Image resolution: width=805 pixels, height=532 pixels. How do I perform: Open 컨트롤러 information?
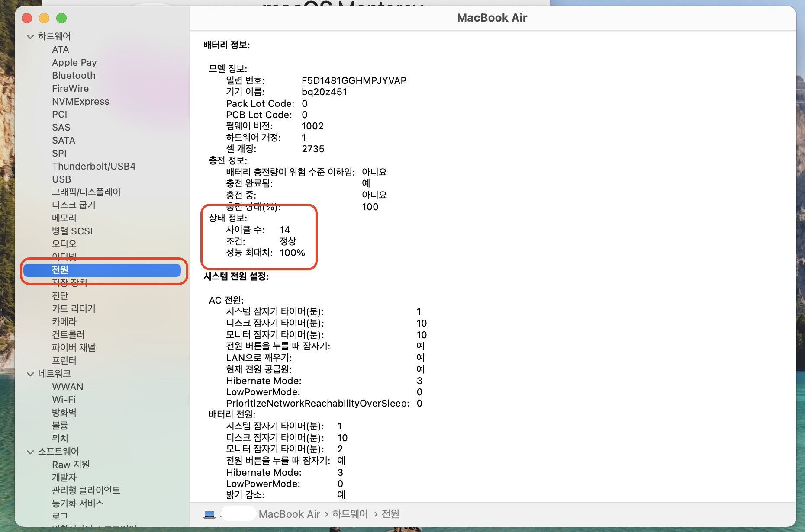coord(68,334)
